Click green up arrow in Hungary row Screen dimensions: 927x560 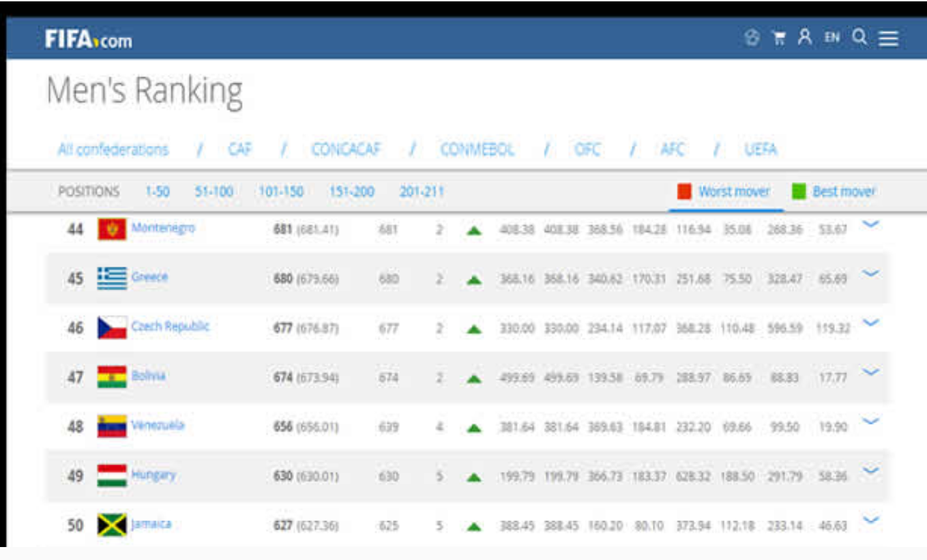coord(474,477)
